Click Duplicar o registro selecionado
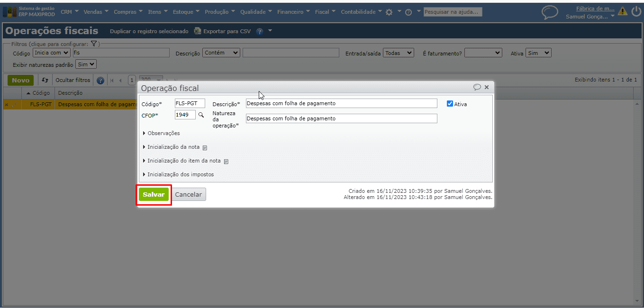Viewport: 644px width, 308px height. [x=149, y=31]
